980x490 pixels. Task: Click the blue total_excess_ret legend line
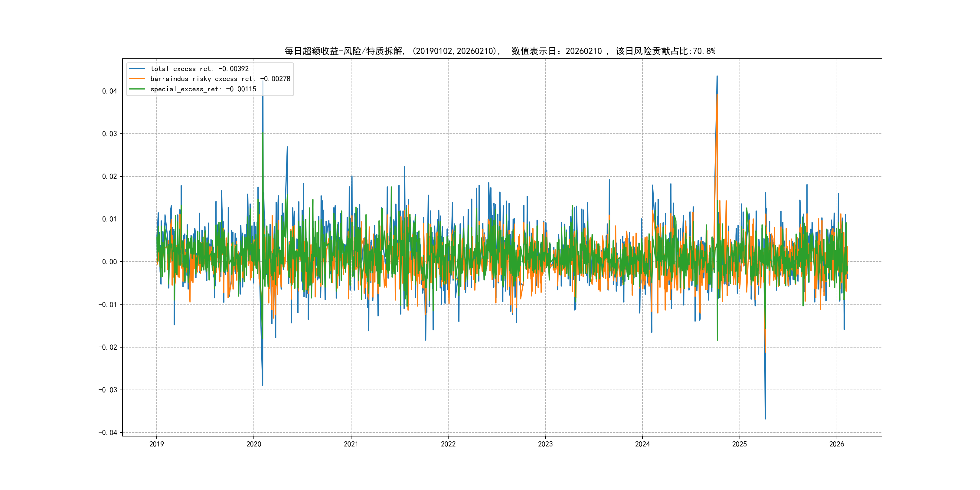pos(137,69)
